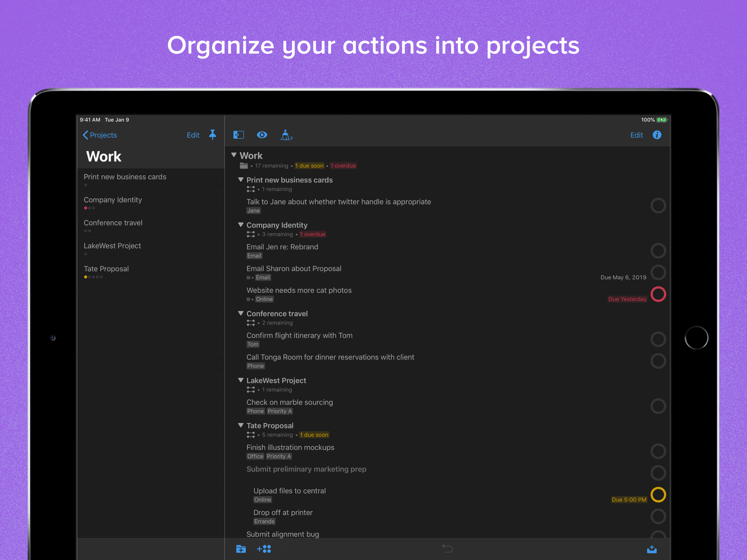The height and width of the screenshot is (560, 747).
Task: Tap the Clean Up broom icon
Action: point(286,135)
